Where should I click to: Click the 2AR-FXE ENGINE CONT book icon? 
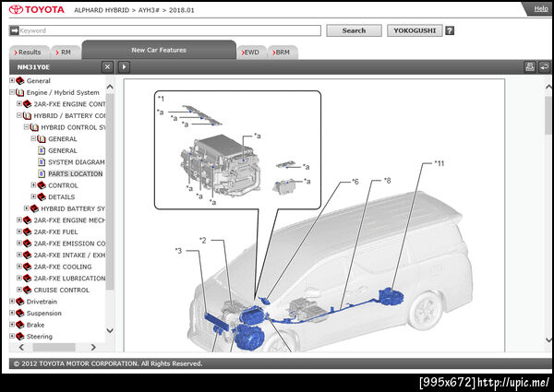pos(27,104)
